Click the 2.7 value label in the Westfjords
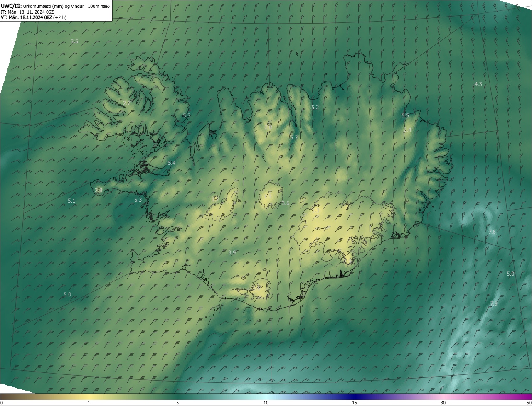 point(127,103)
